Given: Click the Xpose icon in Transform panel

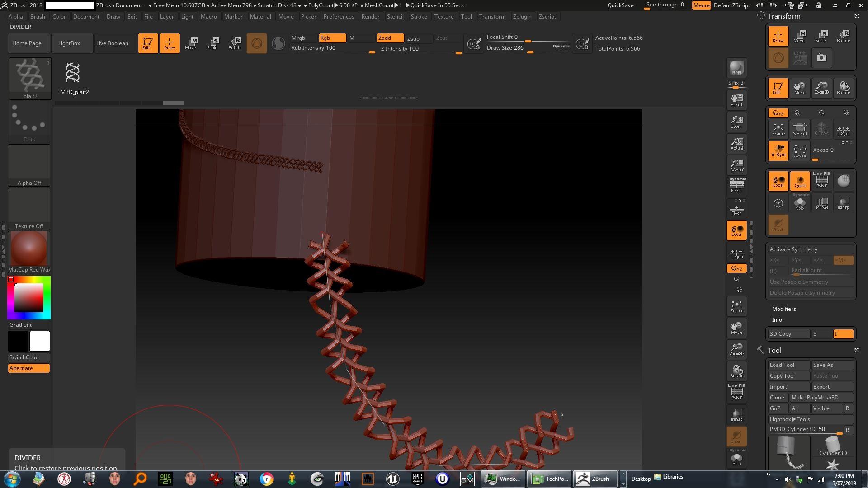Looking at the screenshot, I should [x=800, y=151].
